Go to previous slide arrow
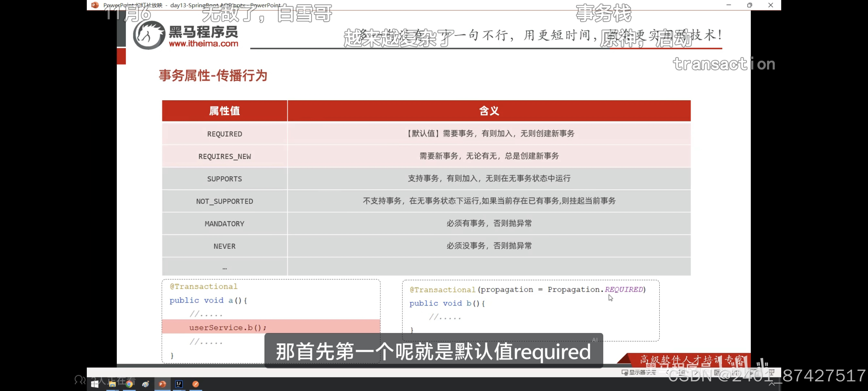Screen dimensions: 868x391 pyautogui.click(x=667, y=372)
